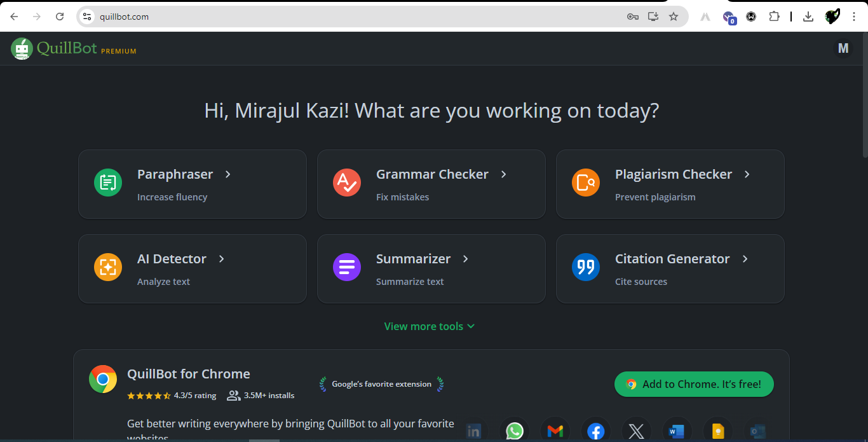Click the circular W extension icon
The image size is (868, 442).
(751, 17)
